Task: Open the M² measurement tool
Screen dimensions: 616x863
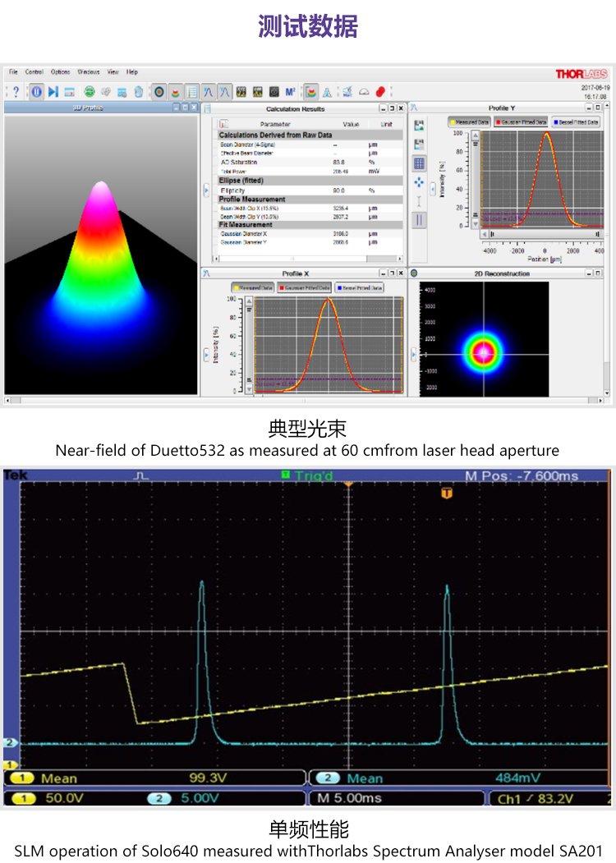Action: click(291, 92)
